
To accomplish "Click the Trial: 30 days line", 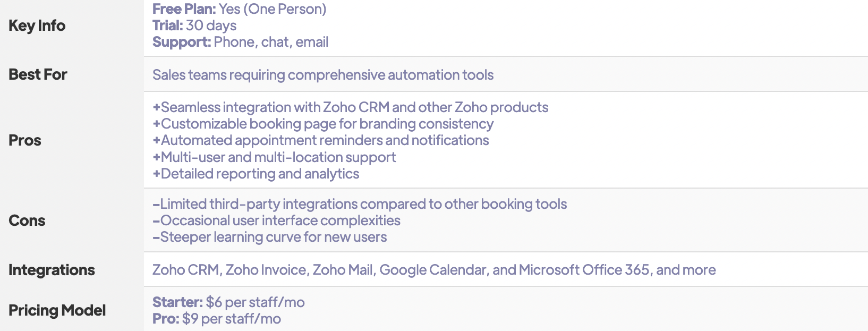I will click(x=194, y=26).
